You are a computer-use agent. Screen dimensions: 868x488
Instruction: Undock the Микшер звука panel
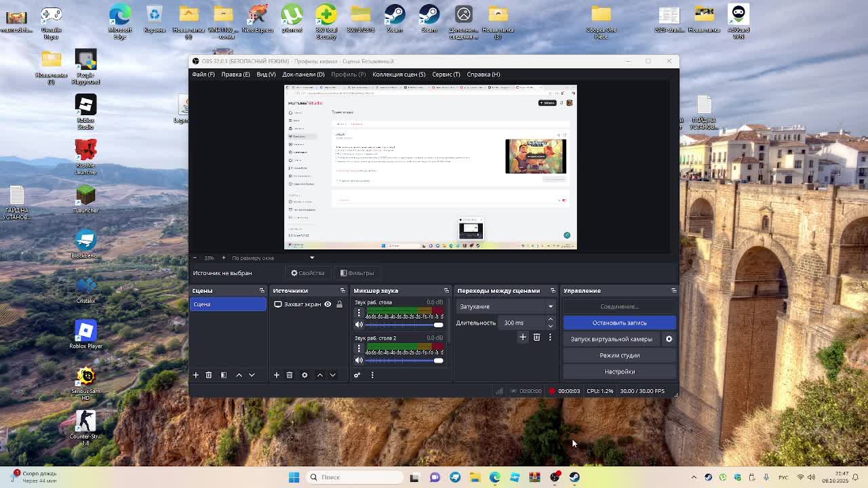click(446, 291)
